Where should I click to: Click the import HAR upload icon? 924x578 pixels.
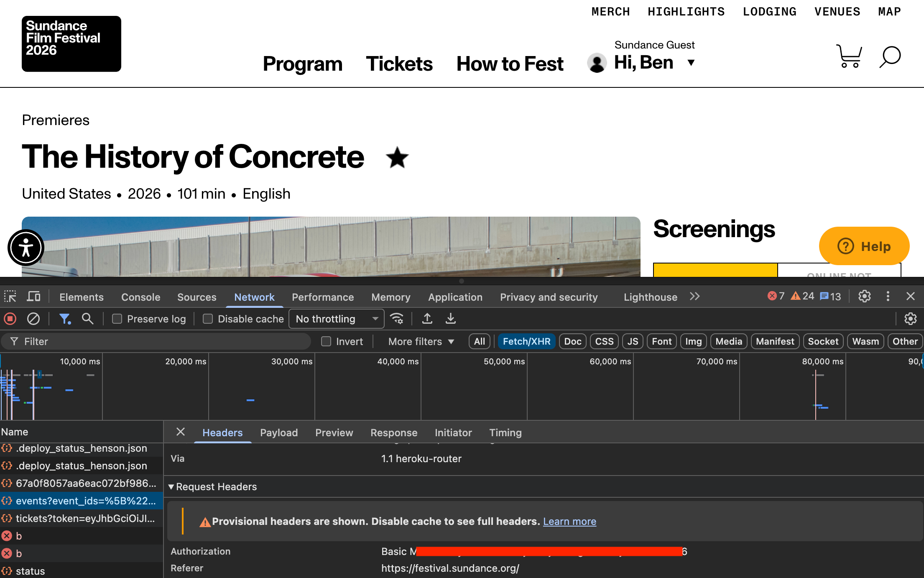coord(427,319)
